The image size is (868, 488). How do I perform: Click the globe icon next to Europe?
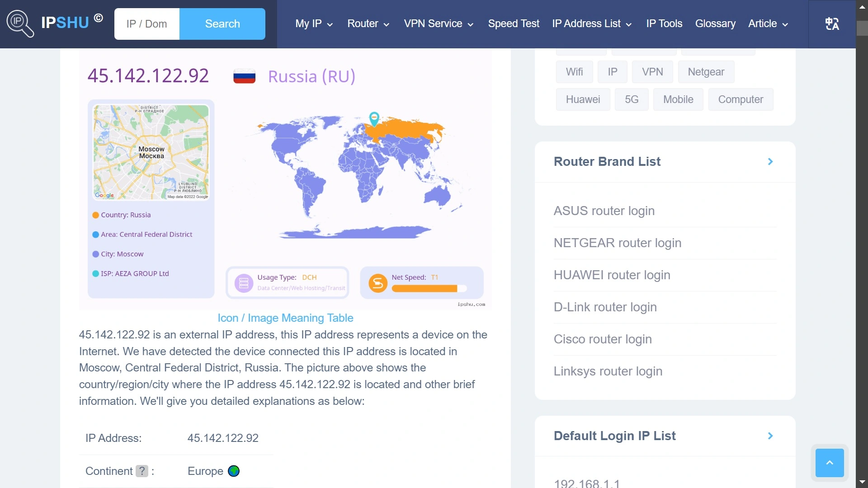point(234,471)
